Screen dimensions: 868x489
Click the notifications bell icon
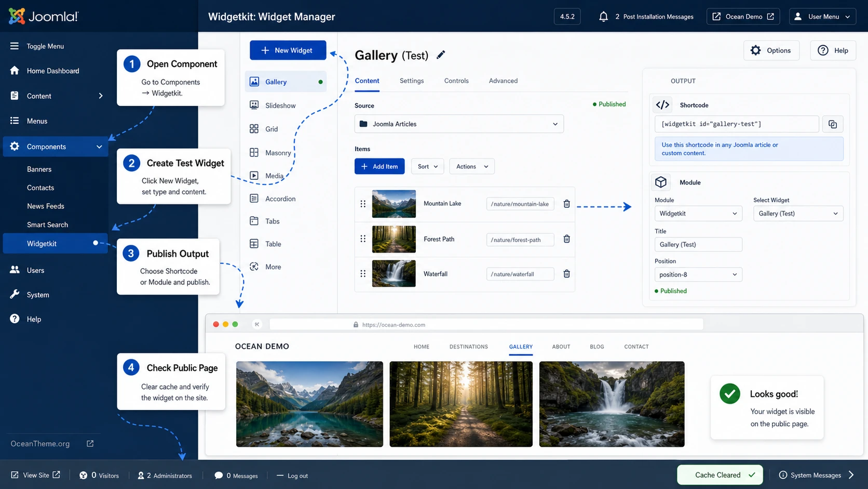[x=603, y=17]
